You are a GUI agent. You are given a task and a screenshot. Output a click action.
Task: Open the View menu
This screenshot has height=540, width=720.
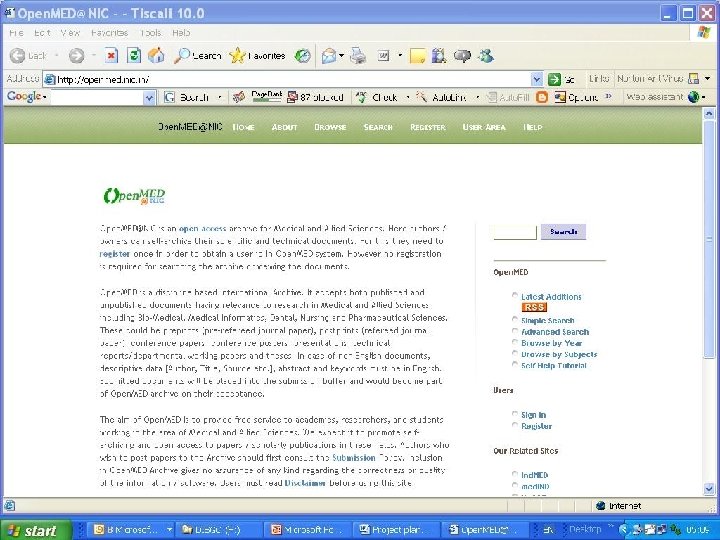pyautogui.click(x=70, y=33)
